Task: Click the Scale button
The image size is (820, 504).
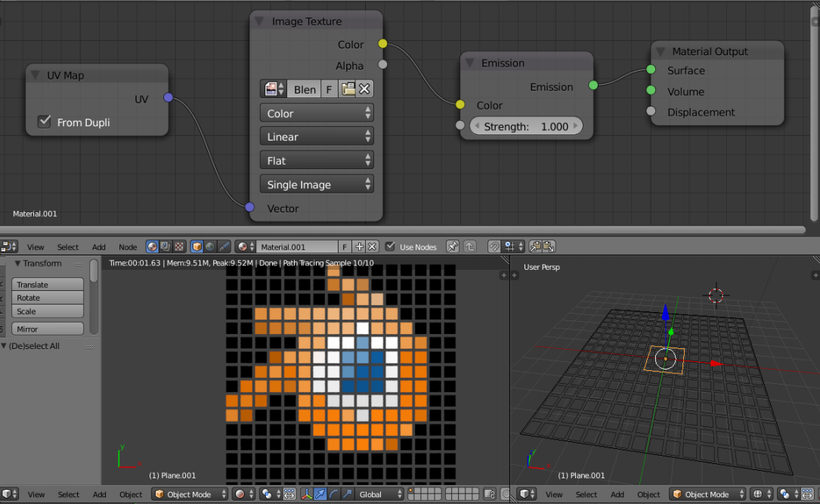Action: coord(48,311)
